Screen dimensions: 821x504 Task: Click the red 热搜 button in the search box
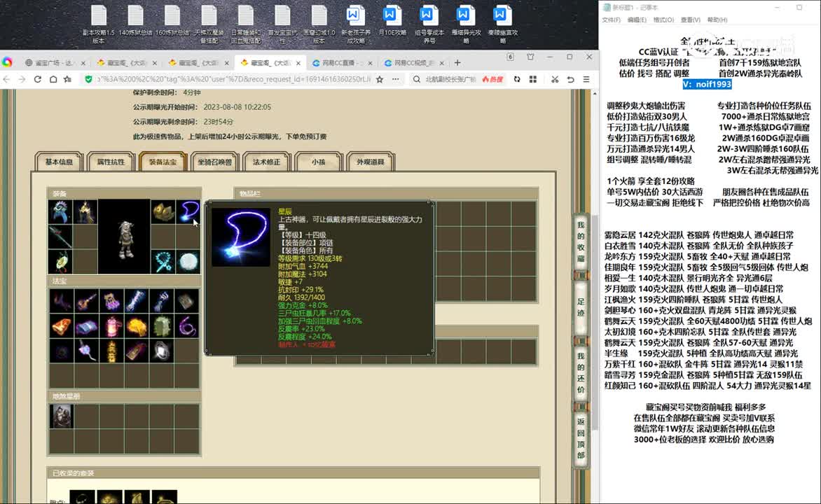492,80
